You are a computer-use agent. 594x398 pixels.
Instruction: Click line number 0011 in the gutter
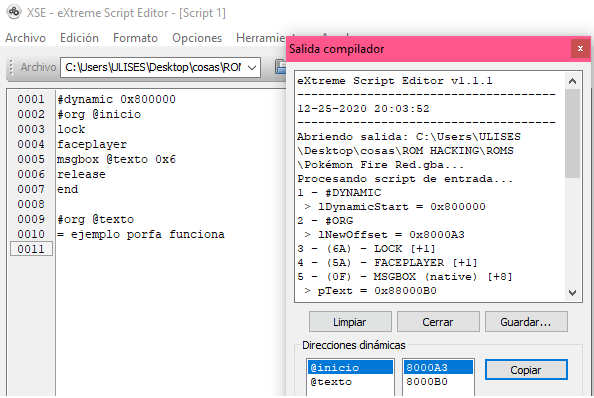[31, 249]
